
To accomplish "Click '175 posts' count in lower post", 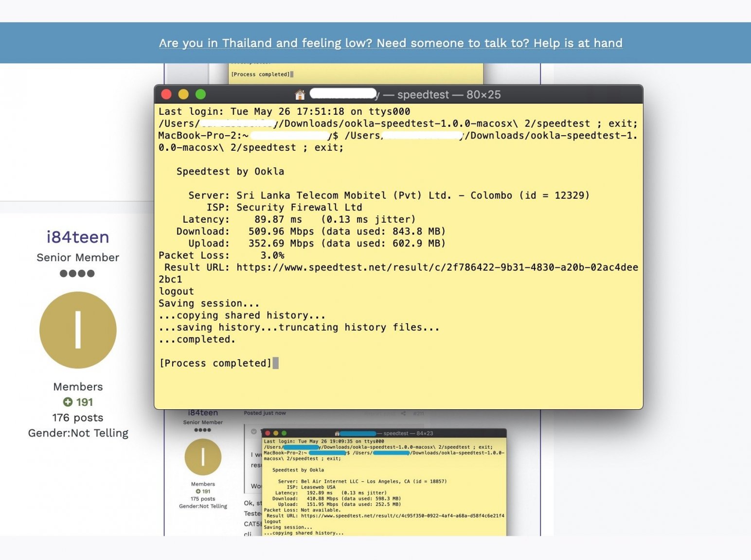I will point(203,499).
